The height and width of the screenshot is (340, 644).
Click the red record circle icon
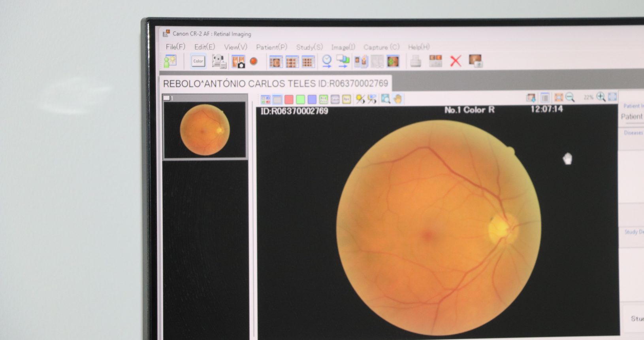(254, 61)
